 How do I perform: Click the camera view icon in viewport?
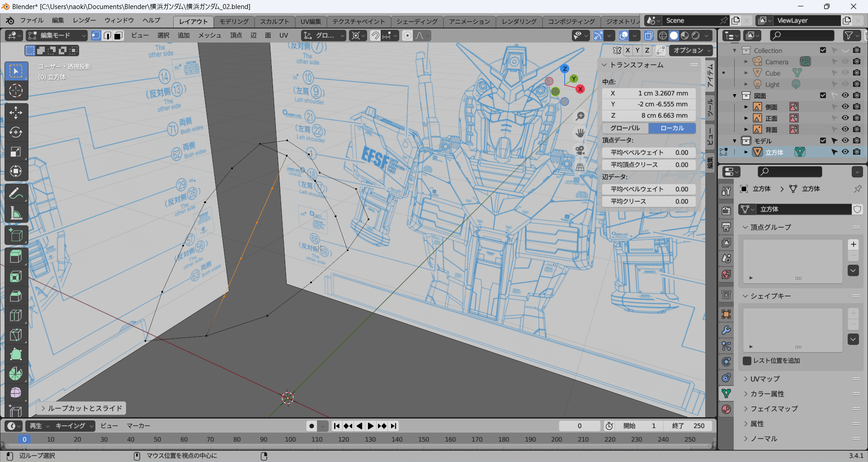(x=580, y=150)
